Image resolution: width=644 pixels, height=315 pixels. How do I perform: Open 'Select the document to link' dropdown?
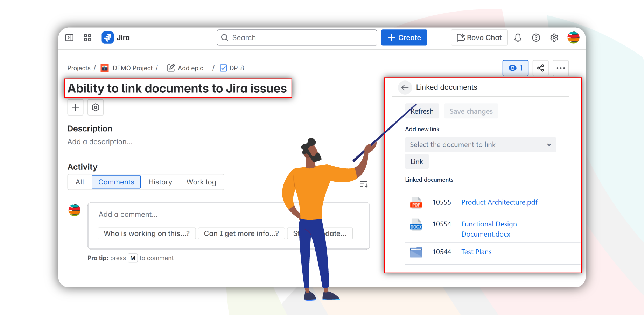coord(481,145)
